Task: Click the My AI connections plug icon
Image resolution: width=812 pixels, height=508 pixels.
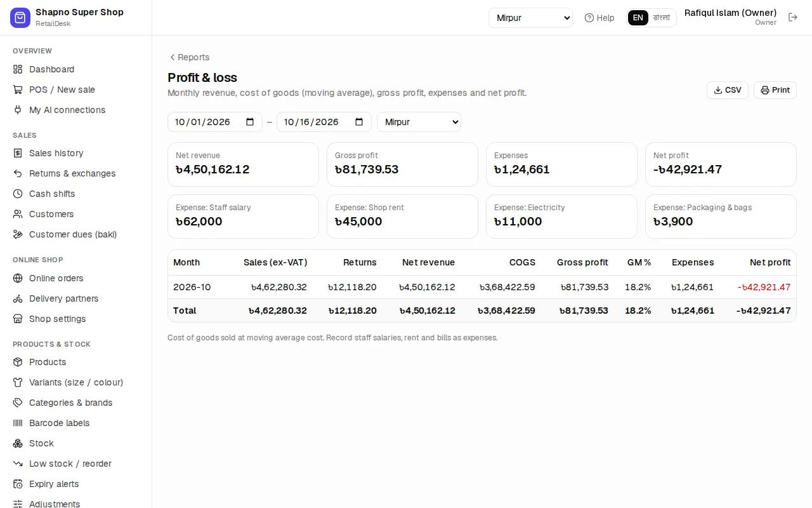Action: (x=18, y=110)
